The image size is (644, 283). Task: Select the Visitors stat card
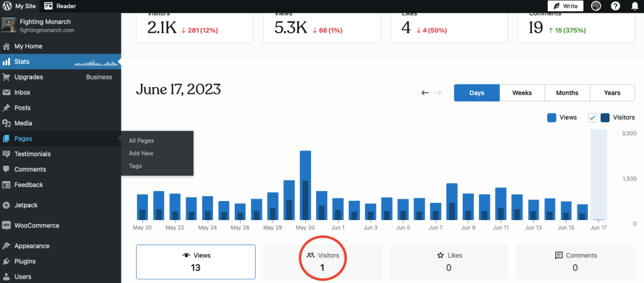[322, 262]
